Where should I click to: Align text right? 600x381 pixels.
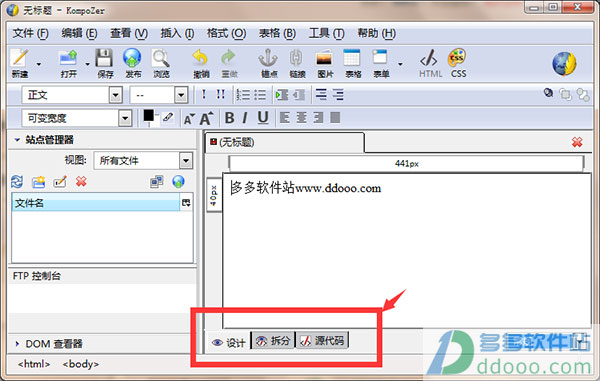(318, 118)
